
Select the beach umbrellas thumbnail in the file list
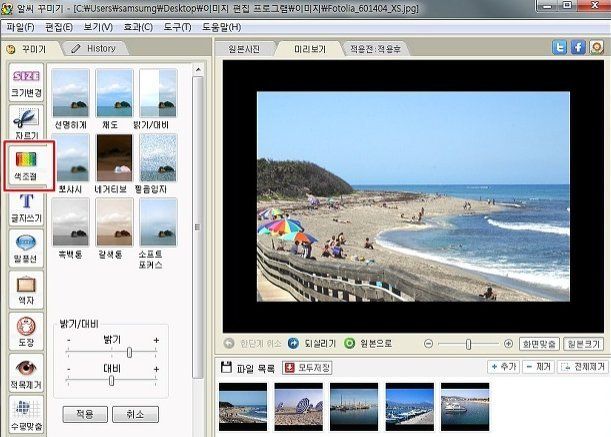click(298, 407)
